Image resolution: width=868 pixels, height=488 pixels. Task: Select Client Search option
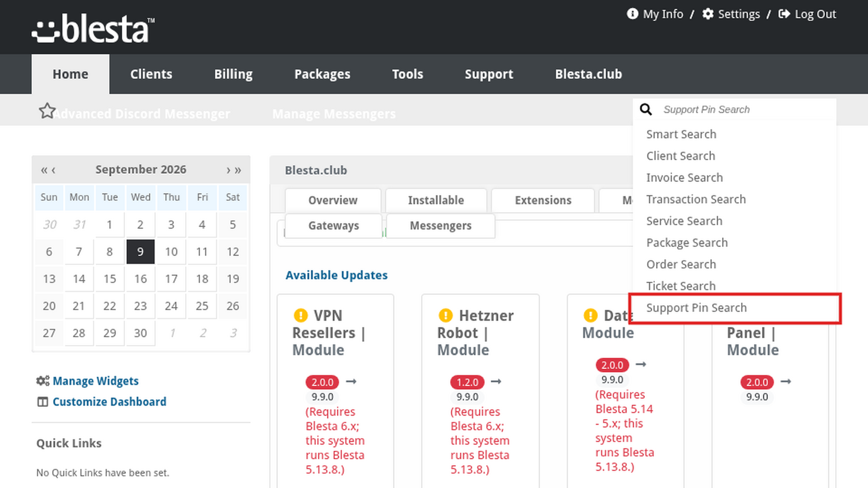[x=735, y=156]
